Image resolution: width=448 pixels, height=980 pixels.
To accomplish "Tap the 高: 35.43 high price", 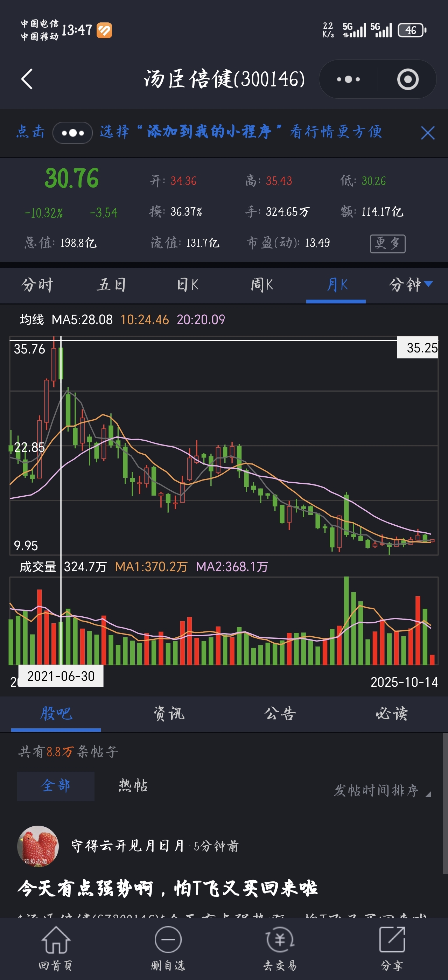I will click(268, 181).
